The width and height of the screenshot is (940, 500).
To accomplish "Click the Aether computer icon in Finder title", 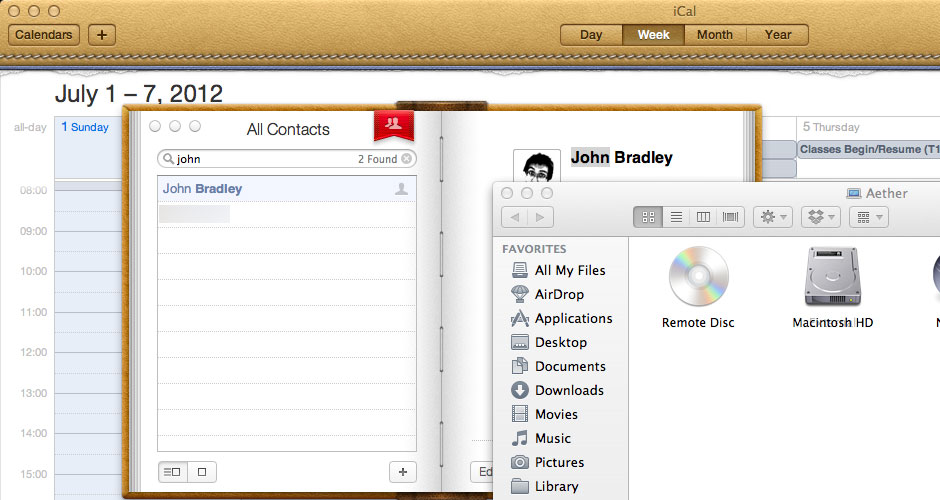I will (x=854, y=193).
